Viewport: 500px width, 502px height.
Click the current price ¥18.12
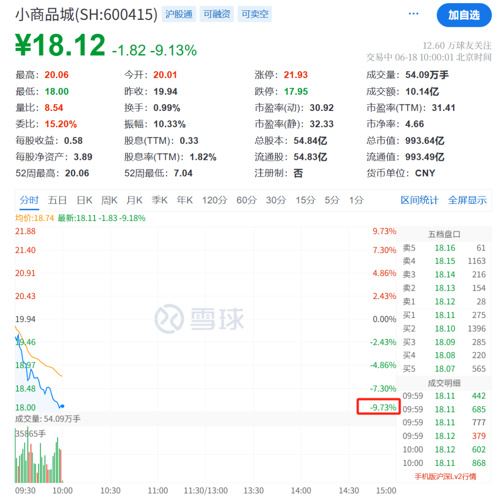[60, 45]
